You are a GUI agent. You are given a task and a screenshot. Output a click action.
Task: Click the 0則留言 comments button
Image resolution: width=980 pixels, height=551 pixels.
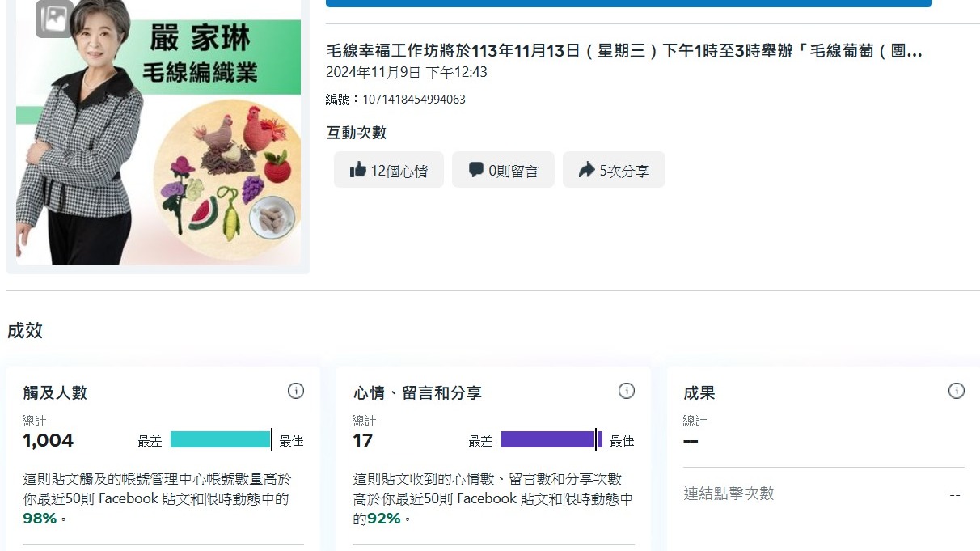pos(503,169)
